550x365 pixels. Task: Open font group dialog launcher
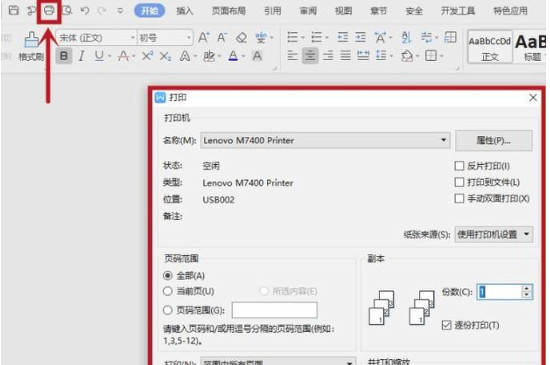click(275, 68)
